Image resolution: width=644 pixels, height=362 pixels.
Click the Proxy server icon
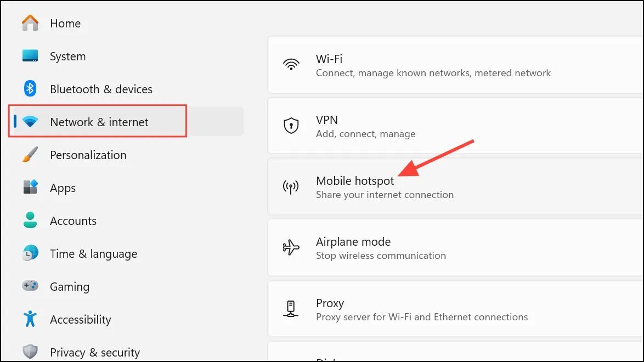pos(291,309)
